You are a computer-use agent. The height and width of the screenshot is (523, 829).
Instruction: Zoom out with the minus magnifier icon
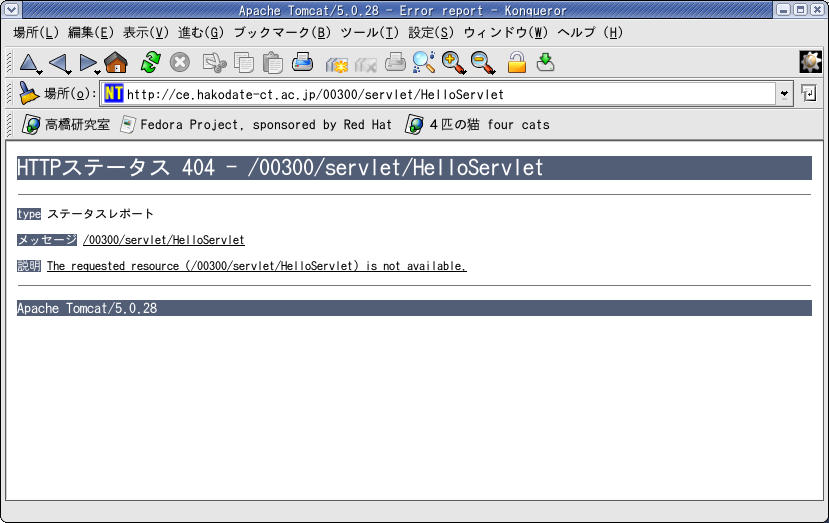[483, 62]
